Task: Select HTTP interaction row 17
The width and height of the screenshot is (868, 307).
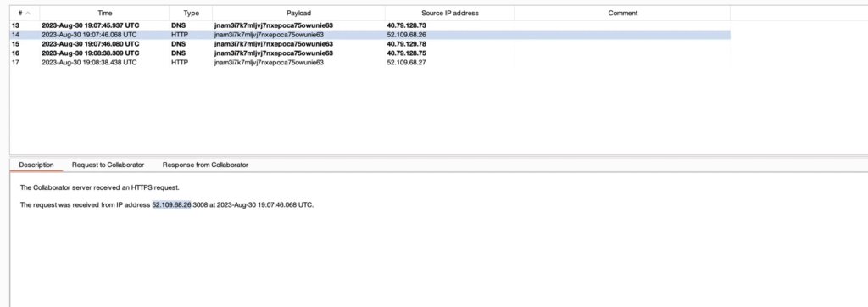Action: pos(370,63)
